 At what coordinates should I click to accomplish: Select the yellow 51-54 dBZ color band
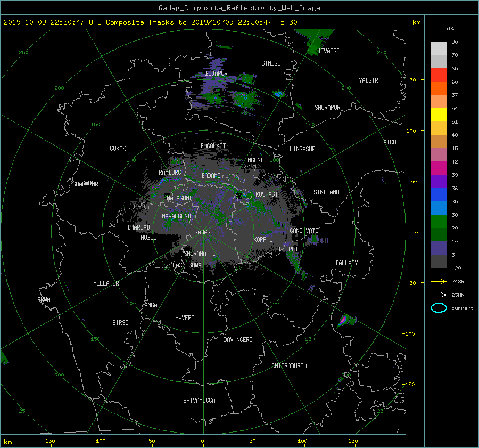(439, 115)
